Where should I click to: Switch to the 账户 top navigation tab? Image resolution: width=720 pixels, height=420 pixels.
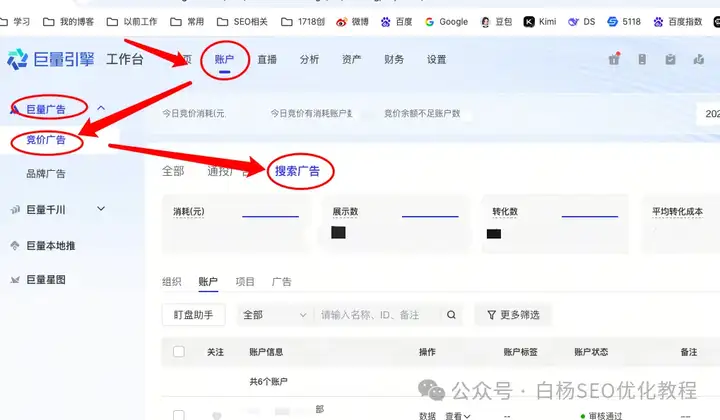(x=224, y=59)
